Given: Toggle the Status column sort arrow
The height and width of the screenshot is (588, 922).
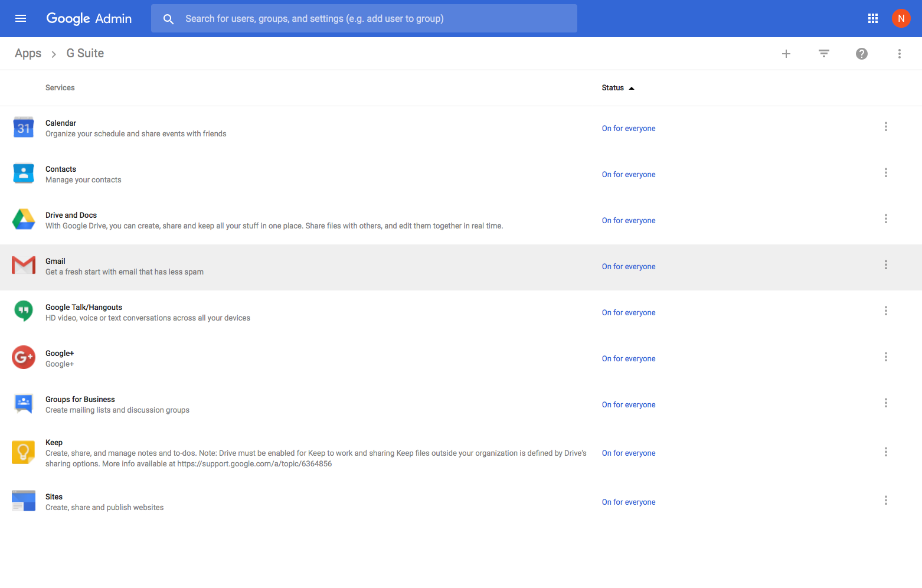Looking at the screenshot, I should pyautogui.click(x=631, y=87).
